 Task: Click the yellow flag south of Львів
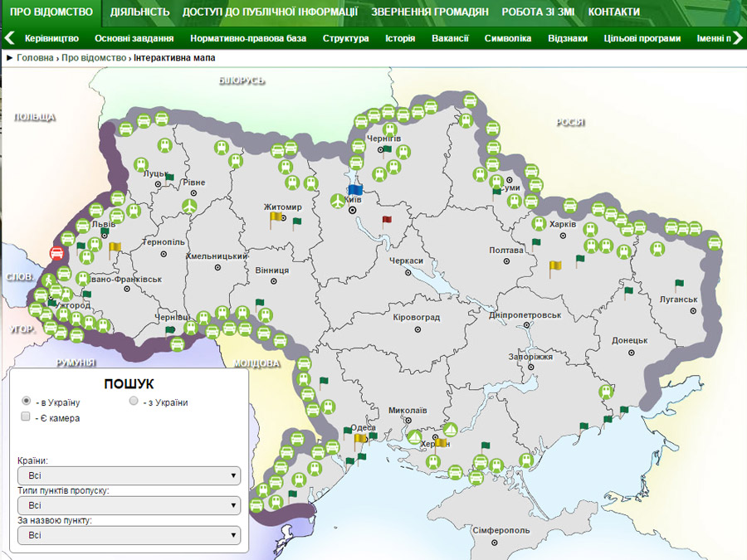coord(115,250)
